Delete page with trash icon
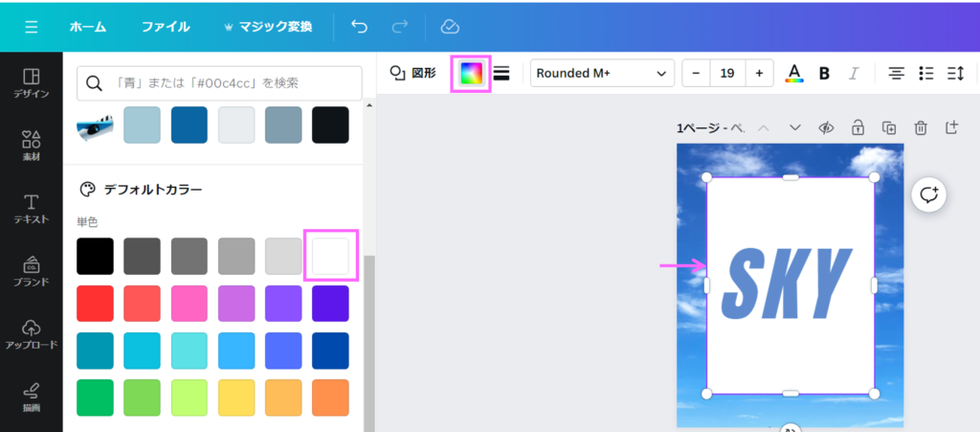The image size is (980, 432). (x=920, y=127)
